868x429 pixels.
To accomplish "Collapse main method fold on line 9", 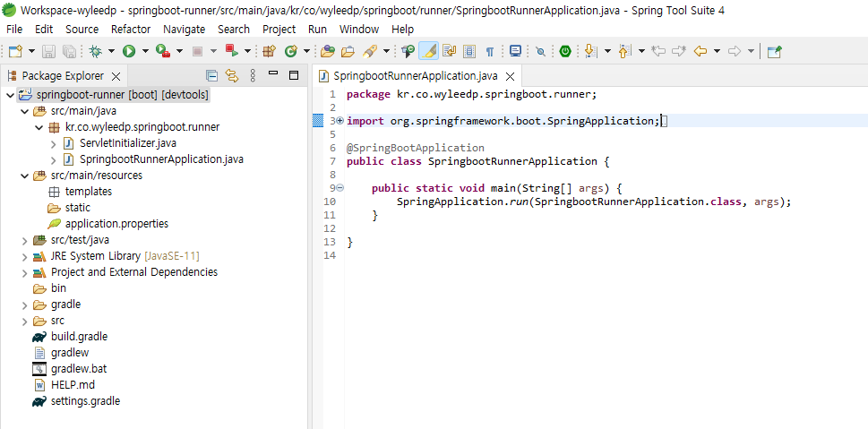I will click(x=339, y=188).
